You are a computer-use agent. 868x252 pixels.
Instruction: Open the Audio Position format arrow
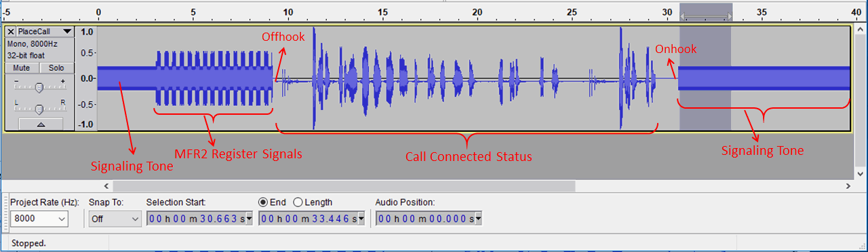(478, 219)
